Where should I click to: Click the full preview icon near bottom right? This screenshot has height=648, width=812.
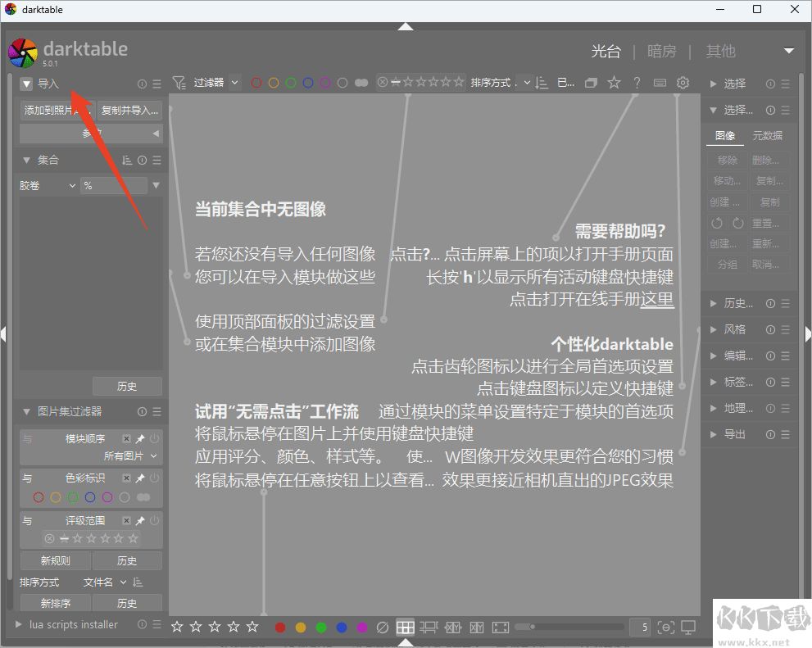tap(500, 627)
